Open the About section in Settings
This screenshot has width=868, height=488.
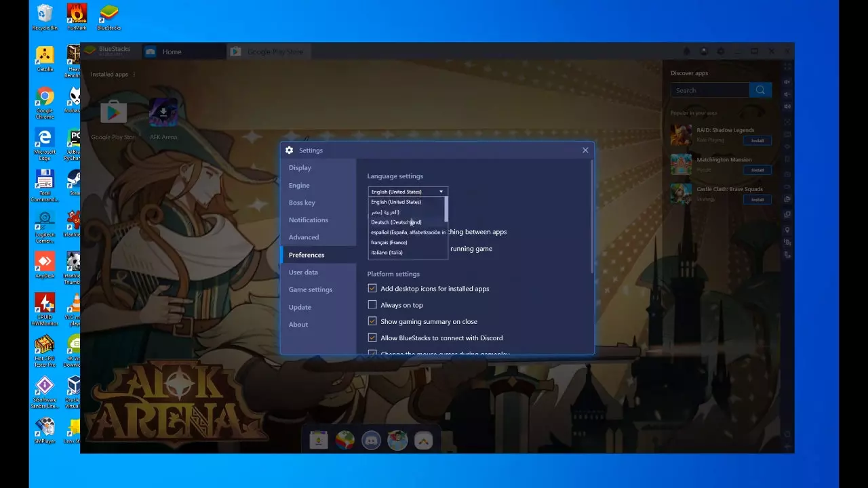[x=298, y=325]
